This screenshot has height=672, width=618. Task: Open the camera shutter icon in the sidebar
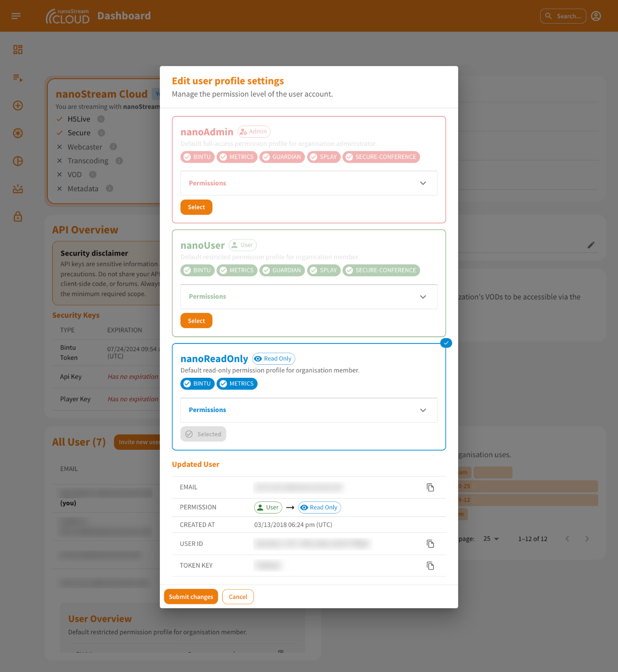[x=18, y=133]
